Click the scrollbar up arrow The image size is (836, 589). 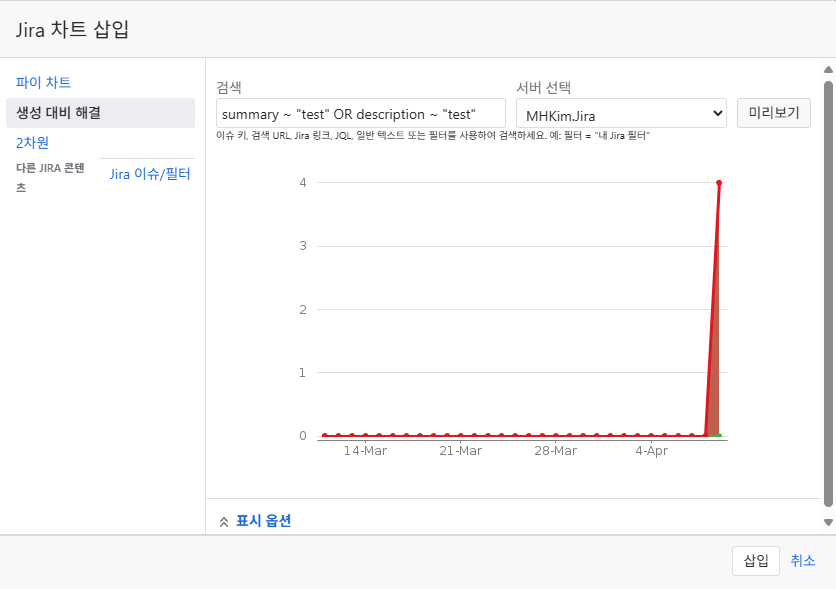[828, 69]
